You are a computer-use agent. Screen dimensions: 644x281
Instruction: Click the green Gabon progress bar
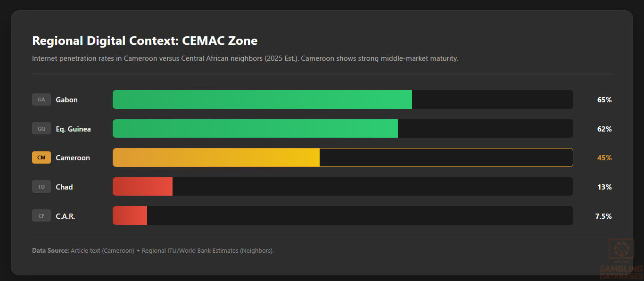[x=262, y=99]
